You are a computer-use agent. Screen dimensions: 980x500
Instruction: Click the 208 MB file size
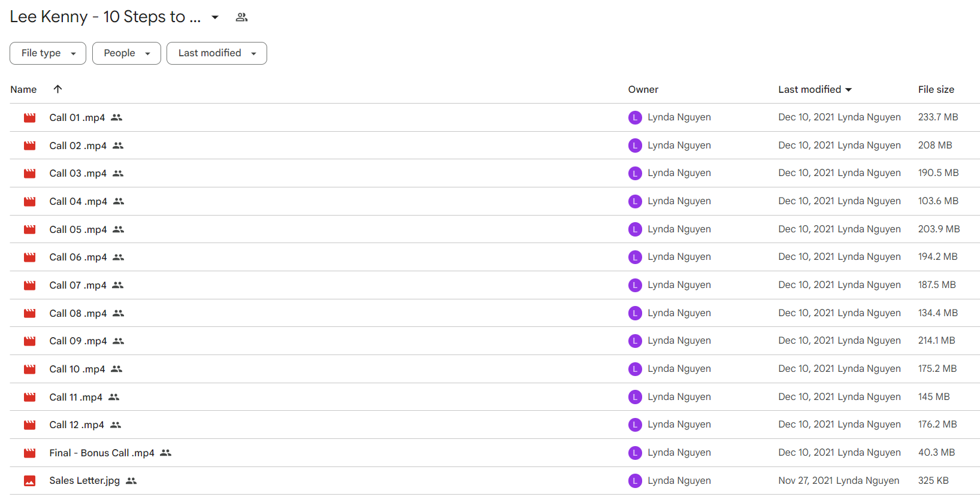(x=935, y=146)
